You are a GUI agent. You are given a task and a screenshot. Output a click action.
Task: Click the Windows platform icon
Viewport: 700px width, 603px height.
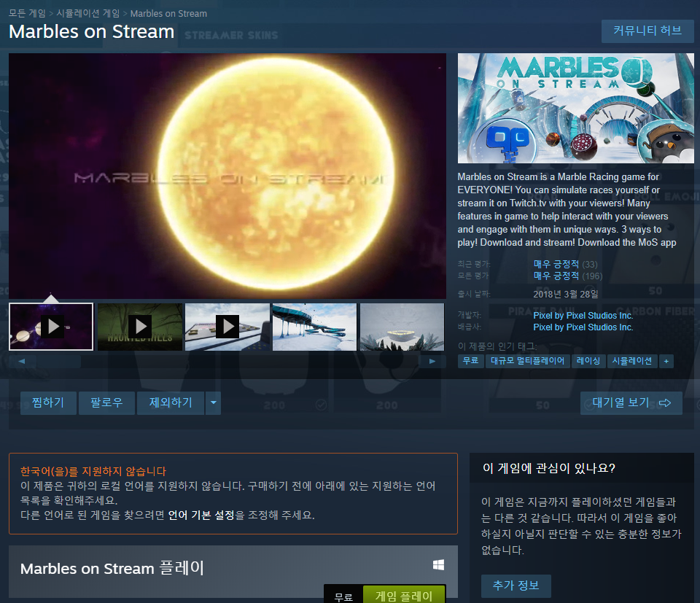tap(438, 565)
